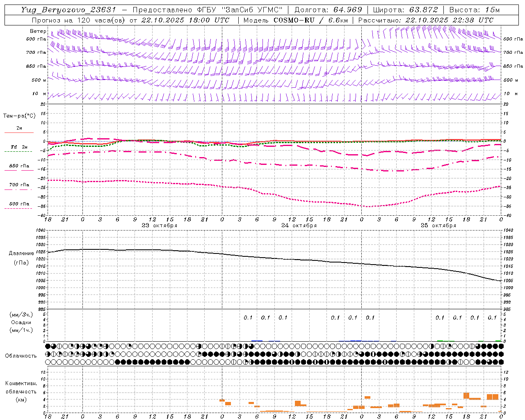Screen dimensions: 525x420
Task: Click the left-hand '850 гПа' wind level label
Action: pos(36,66)
